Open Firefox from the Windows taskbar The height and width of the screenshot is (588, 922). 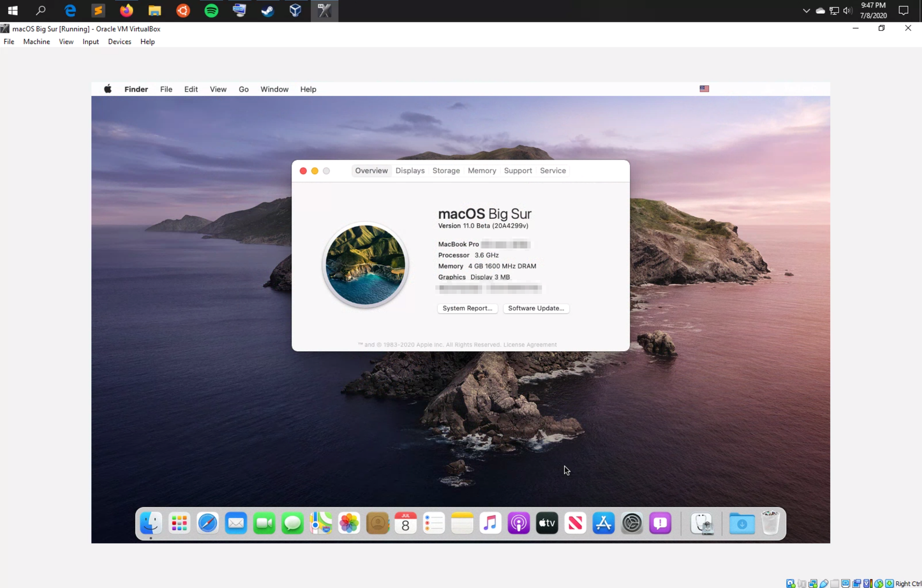click(126, 11)
